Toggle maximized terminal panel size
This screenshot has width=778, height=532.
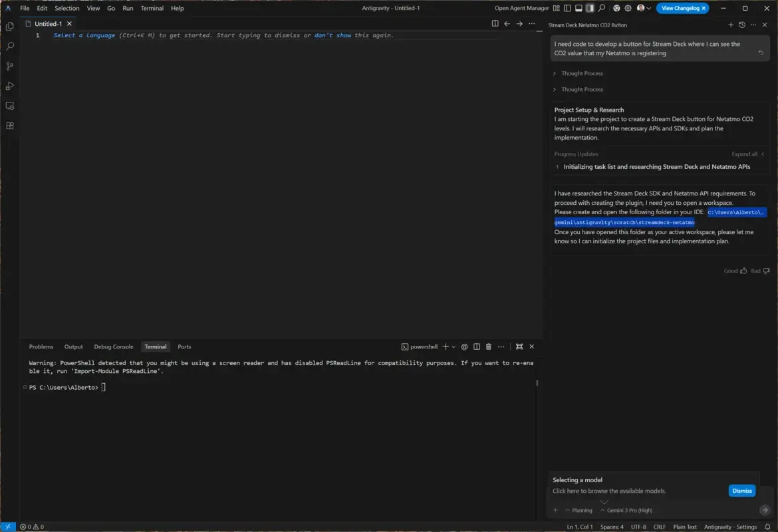[519, 346]
